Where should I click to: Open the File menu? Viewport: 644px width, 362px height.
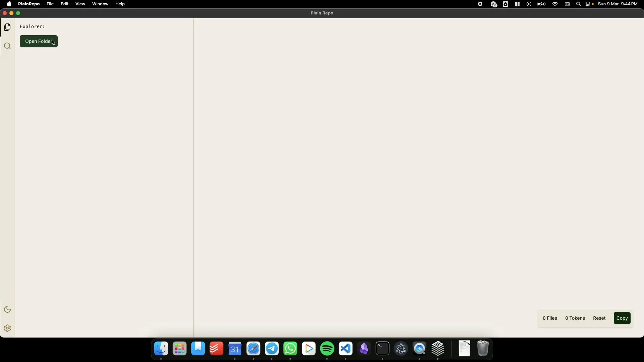(50, 4)
